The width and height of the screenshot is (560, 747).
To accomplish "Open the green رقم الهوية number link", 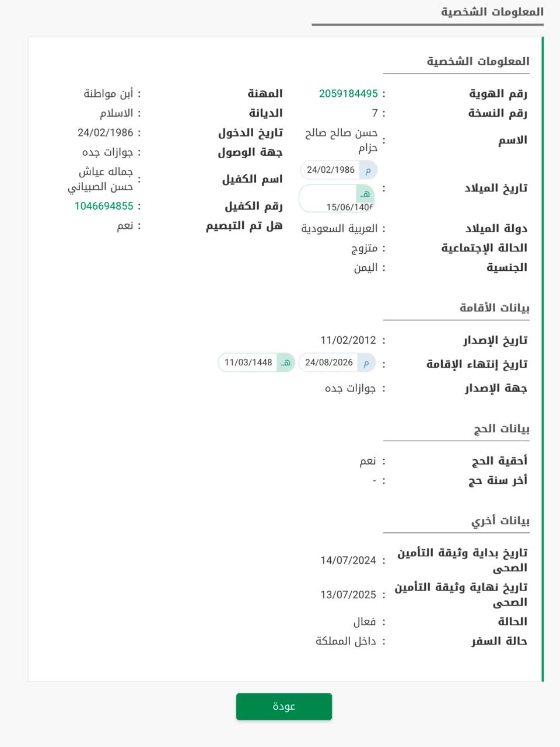I will pos(348,93).
